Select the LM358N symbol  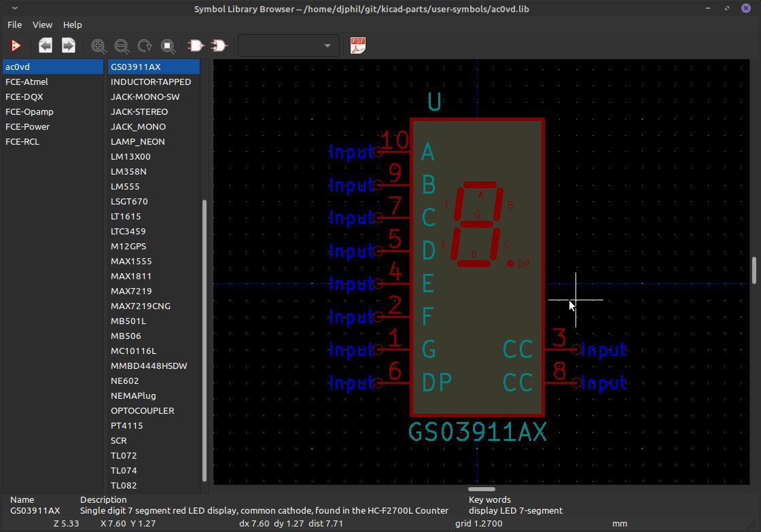click(x=154, y=172)
